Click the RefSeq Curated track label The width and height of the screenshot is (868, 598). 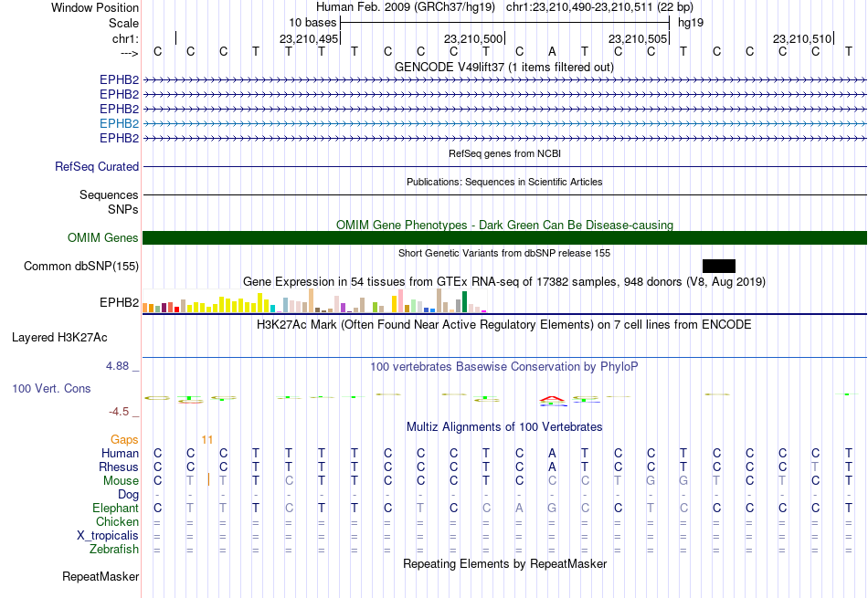tap(97, 166)
